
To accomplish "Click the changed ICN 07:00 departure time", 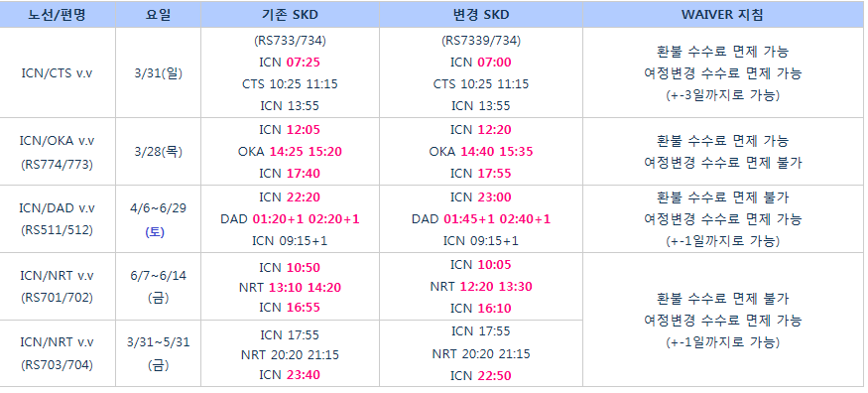I will pyautogui.click(x=481, y=62).
